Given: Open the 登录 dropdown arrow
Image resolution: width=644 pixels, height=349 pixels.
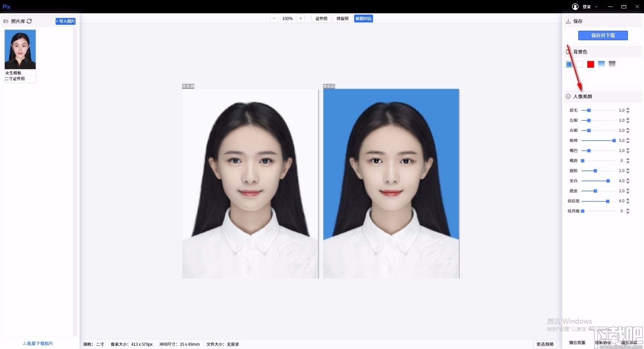Looking at the screenshot, I should [x=597, y=6].
